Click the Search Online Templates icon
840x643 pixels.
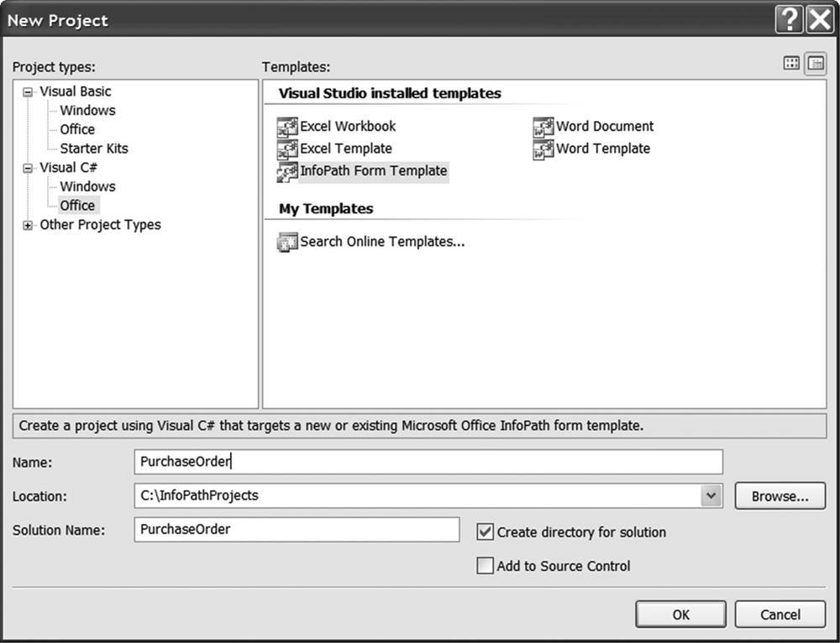(x=287, y=242)
